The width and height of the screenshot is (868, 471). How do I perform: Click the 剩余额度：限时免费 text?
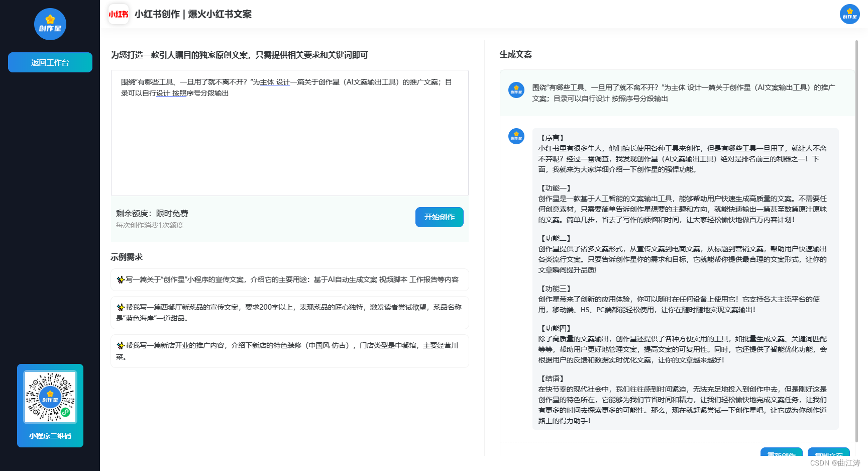[x=152, y=214]
